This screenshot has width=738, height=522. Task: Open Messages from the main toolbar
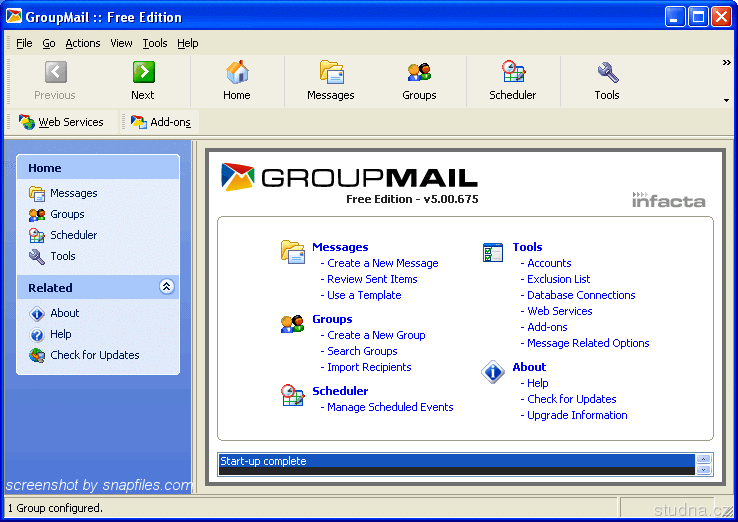tap(331, 80)
